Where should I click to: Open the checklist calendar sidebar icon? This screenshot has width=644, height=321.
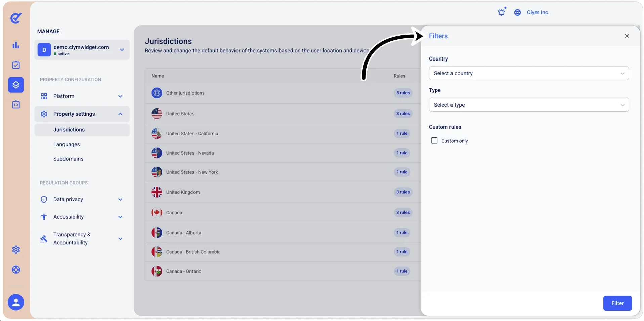16,65
